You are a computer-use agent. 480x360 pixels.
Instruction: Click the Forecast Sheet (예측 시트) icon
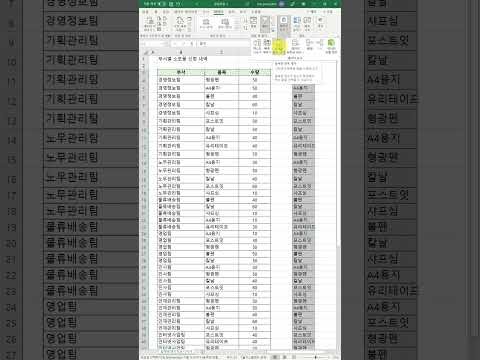coord(307,23)
